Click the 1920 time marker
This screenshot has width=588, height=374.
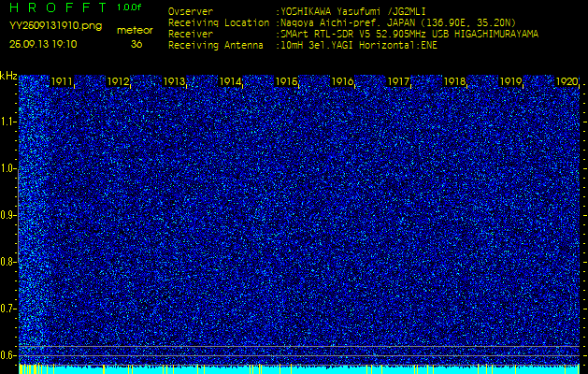(x=566, y=81)
